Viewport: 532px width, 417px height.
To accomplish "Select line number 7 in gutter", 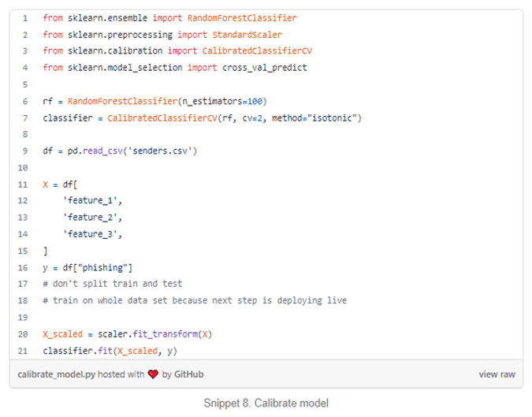I will click(25, 118).
